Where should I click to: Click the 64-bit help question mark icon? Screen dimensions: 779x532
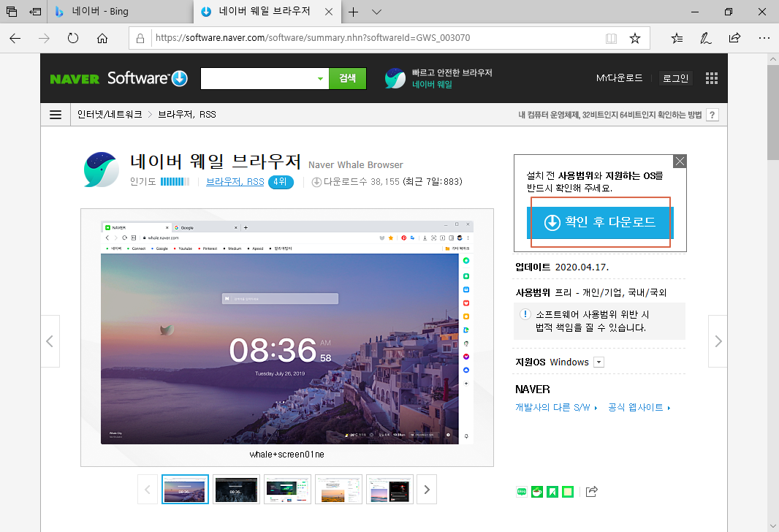pyautogui.click(x=712, y=115)
